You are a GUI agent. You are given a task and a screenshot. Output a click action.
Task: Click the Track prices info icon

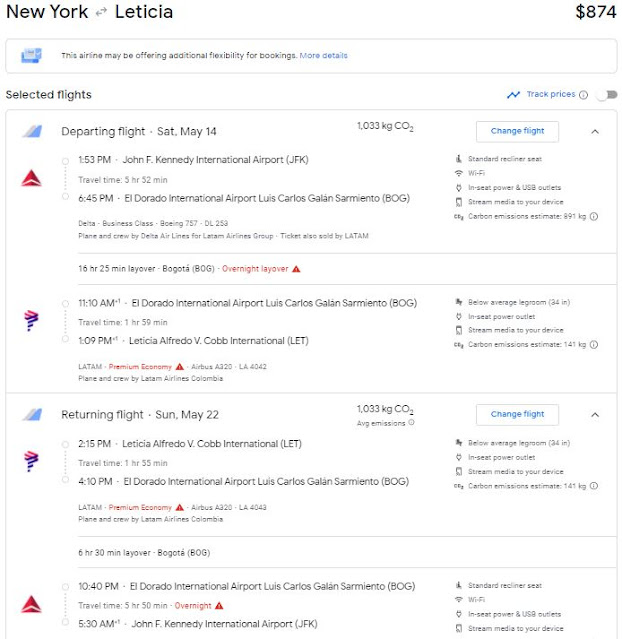(584, 95)
